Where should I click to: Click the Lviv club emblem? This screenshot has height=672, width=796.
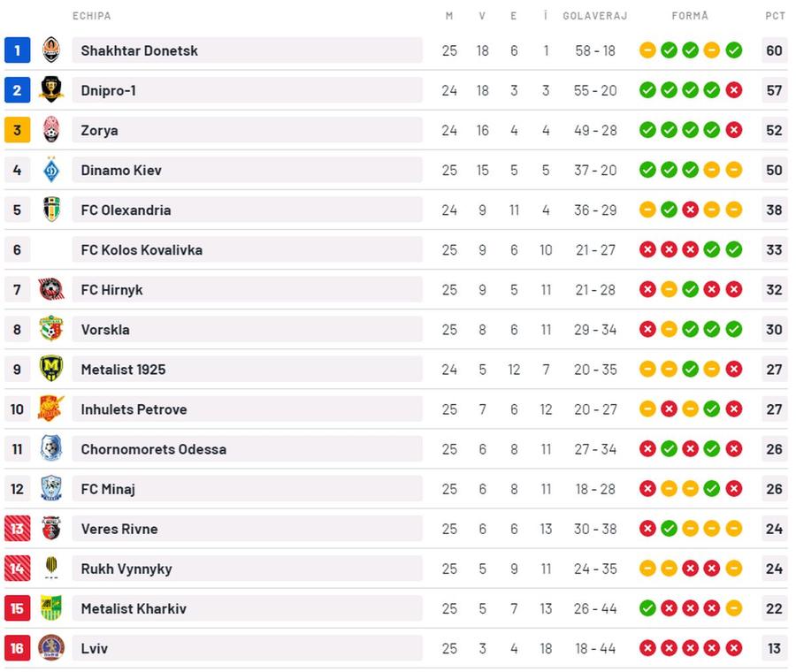51,647
